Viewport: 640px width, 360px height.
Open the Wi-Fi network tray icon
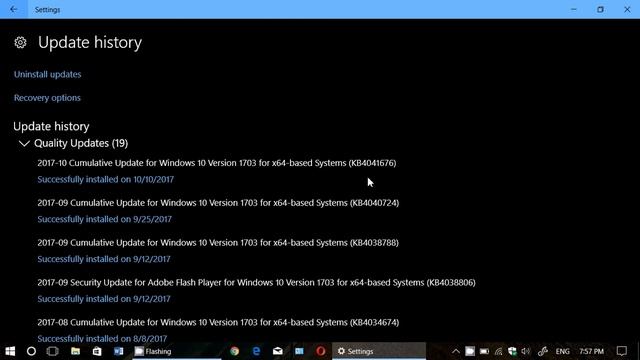[x=499, y=351]
